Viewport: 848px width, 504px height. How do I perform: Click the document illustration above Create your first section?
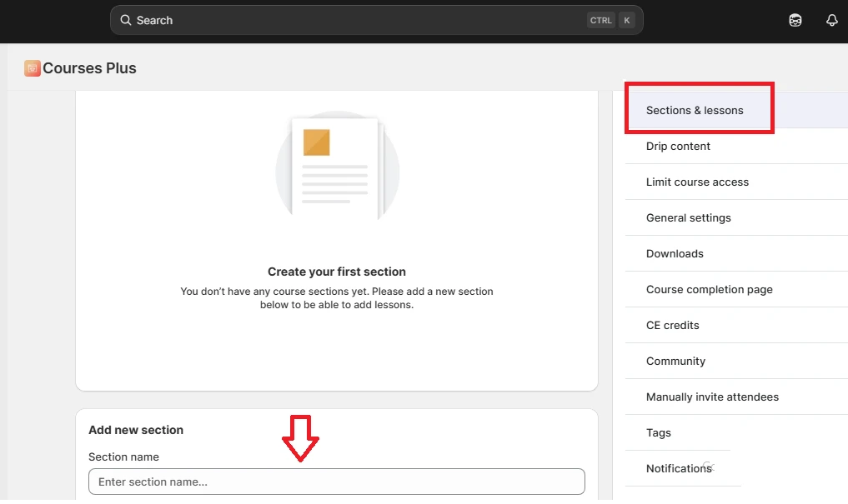pyautogui.click(x=337, y=167)
